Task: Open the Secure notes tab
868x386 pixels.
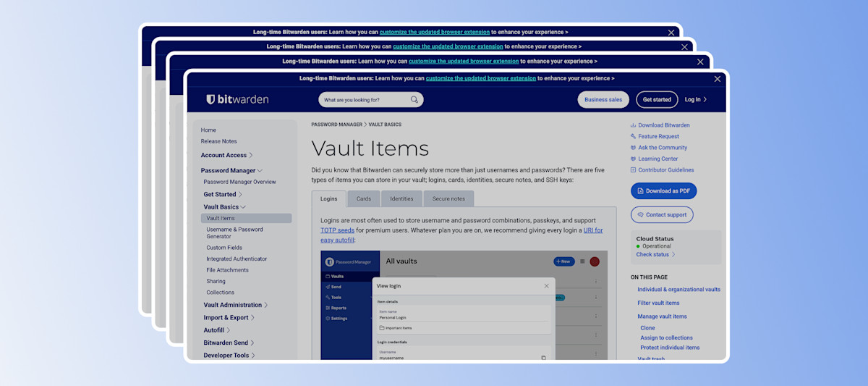Action: click(x=448, y=199)
